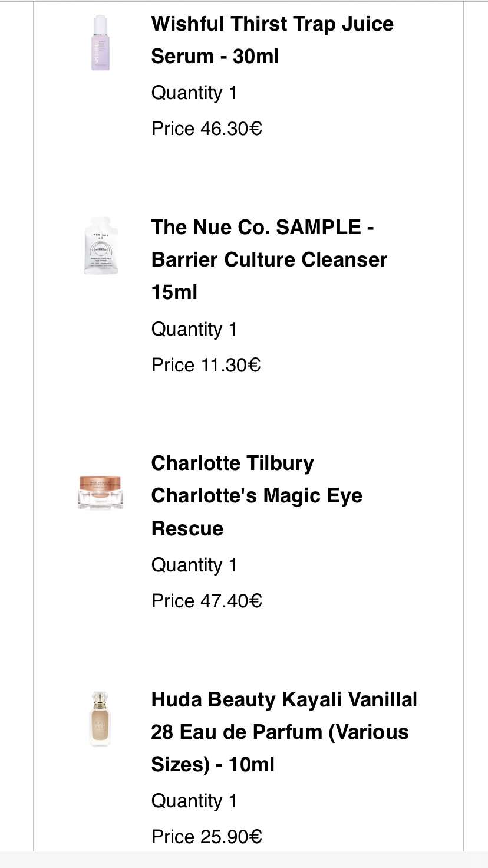Open Huda Beauty Kayali Vanilla 28 title

tap(284, 732)
